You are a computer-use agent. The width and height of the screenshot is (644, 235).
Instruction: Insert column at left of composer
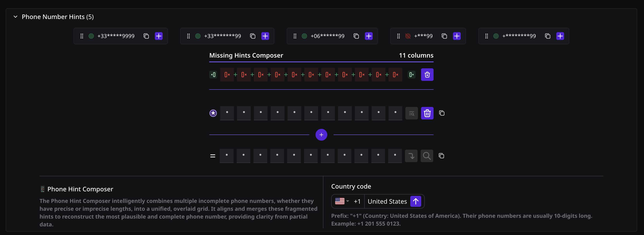point(213,74)
